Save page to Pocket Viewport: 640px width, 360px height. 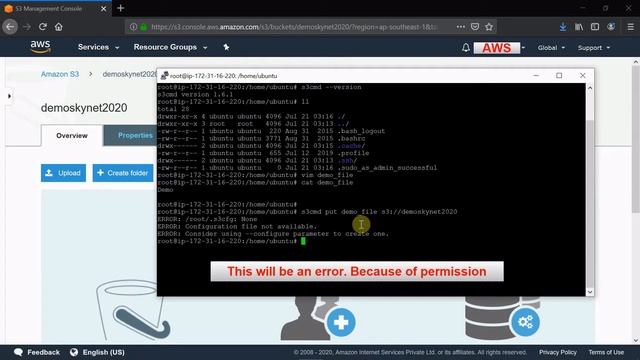(x=475, y=27)
